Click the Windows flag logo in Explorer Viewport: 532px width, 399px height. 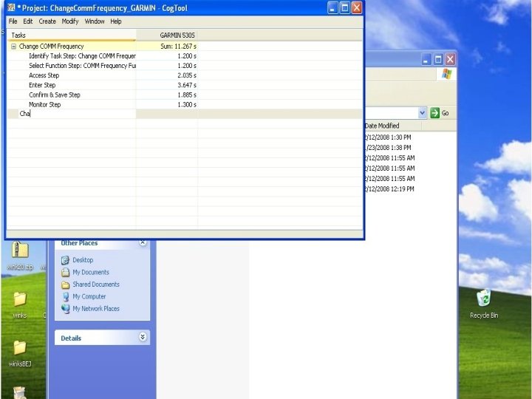[446, 74]
